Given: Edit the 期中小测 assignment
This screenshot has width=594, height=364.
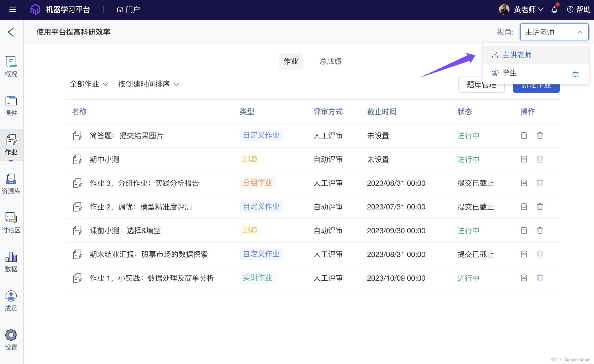Looking at the screenshot, I should pyautogui.click(x=524, y=159).
